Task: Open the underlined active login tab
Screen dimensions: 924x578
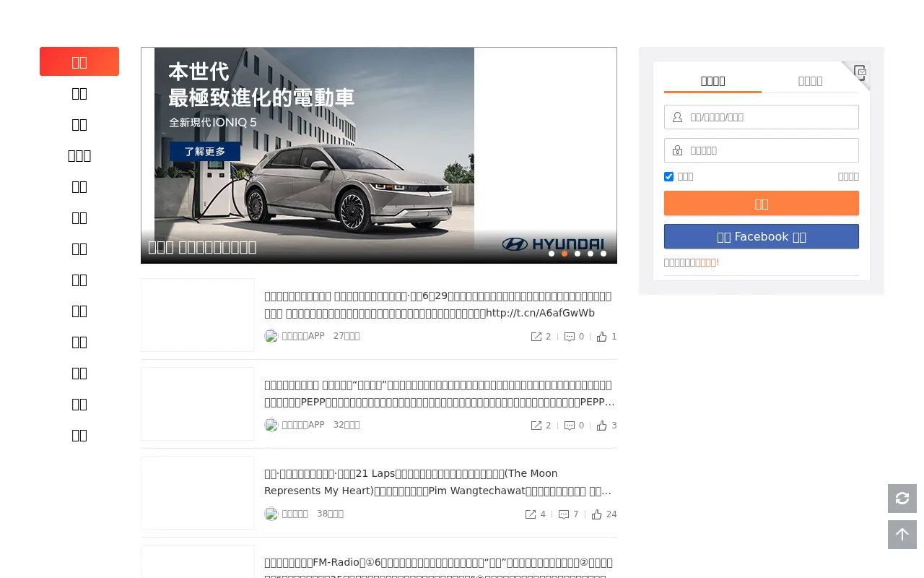Action: coord(712,81)
